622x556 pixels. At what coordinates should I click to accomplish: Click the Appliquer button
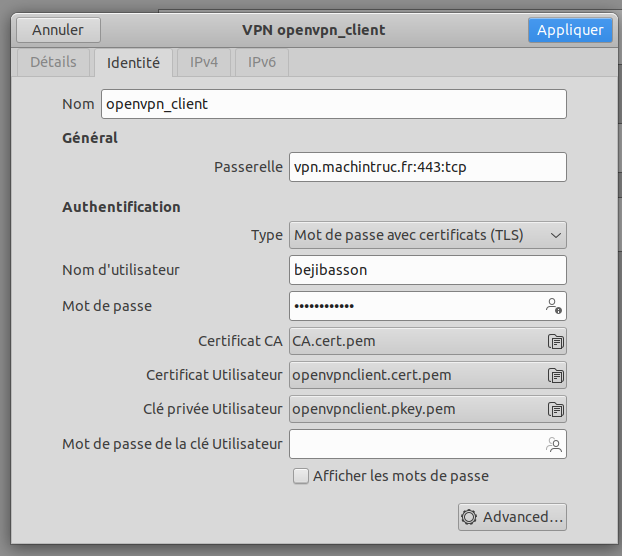coord(570,30)
